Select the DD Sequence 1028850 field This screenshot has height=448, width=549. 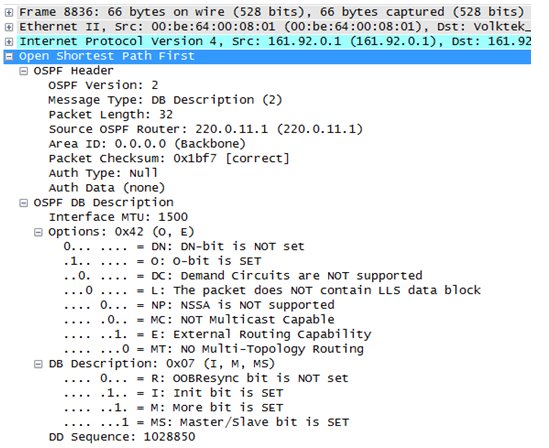(x=122, y=437)
